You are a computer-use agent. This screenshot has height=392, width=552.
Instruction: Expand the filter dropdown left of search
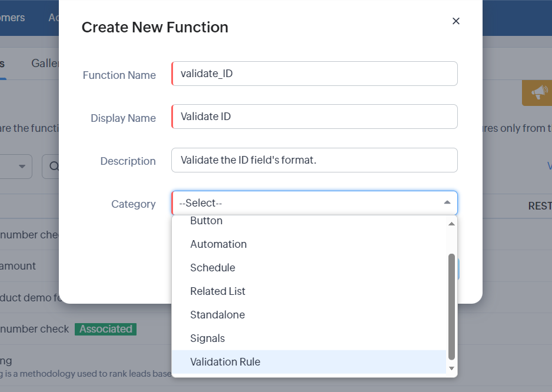pos(22,167)
